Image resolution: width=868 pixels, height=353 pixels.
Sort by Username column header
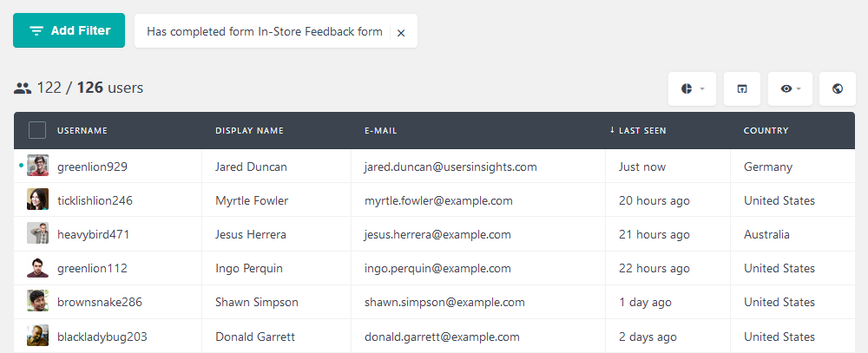coord(82,131)
